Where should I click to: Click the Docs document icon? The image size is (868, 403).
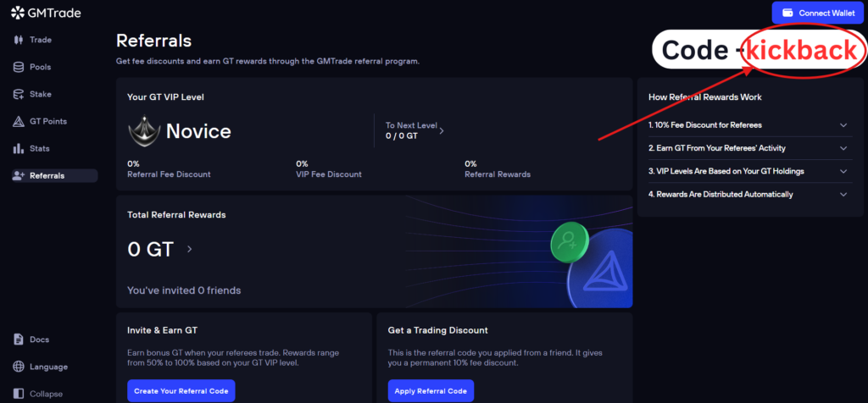(19, 340)
